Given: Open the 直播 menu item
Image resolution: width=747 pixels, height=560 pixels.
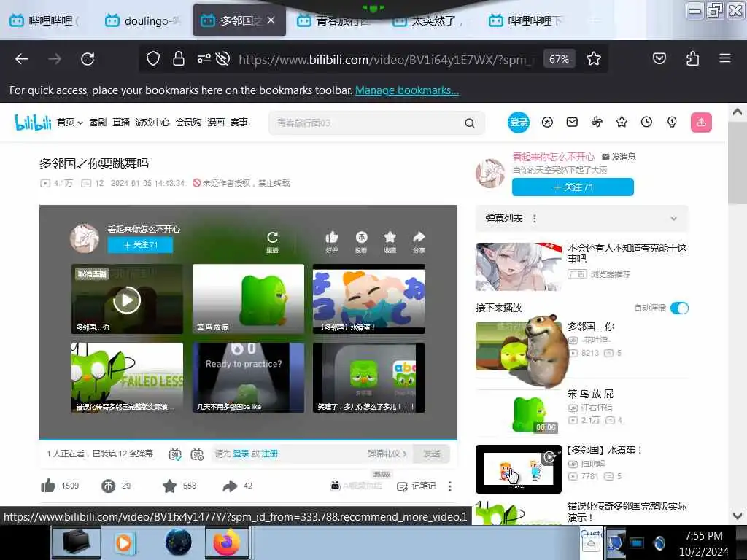Looking at the screenshot, I should [121, 122].
